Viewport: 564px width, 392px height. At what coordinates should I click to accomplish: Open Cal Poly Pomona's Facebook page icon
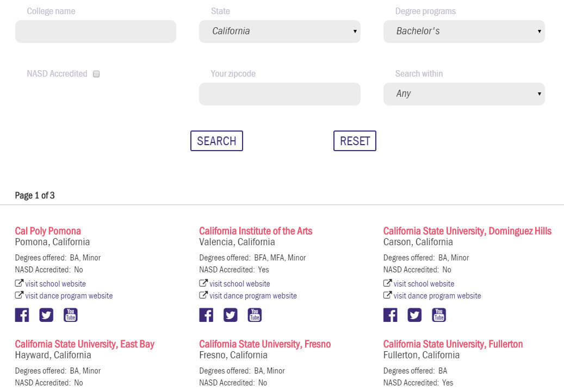22,315
